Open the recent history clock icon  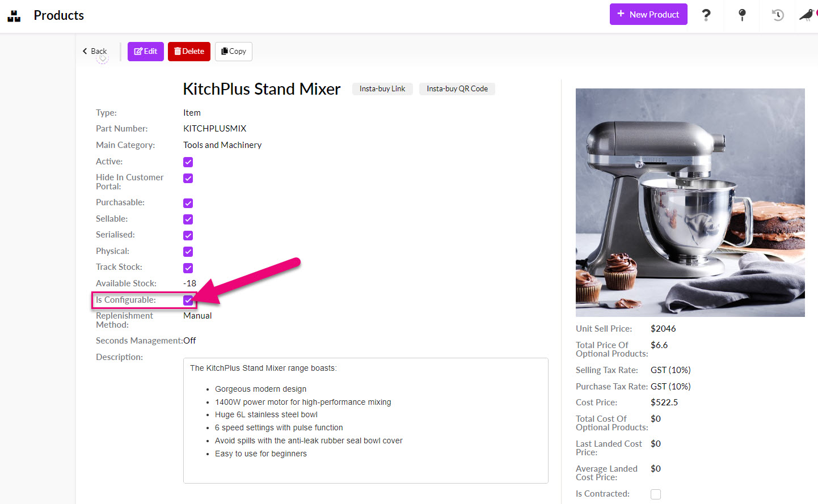(x=778, y=15)
